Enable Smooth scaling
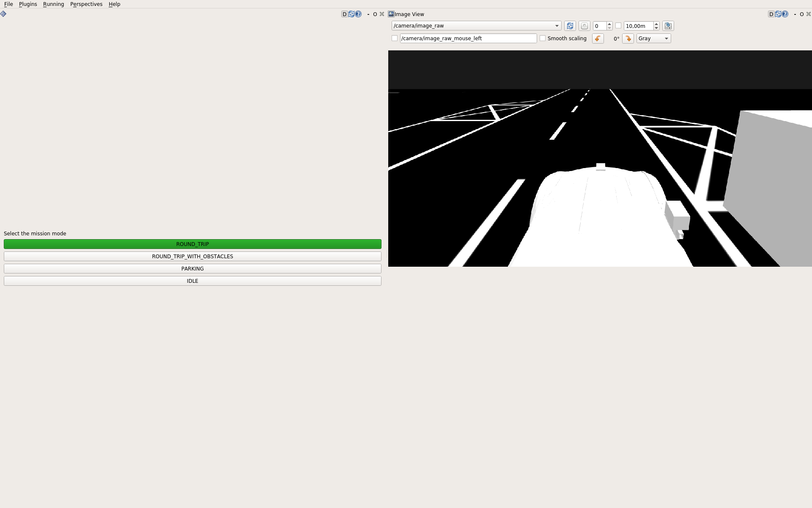 tap(543, 38)
